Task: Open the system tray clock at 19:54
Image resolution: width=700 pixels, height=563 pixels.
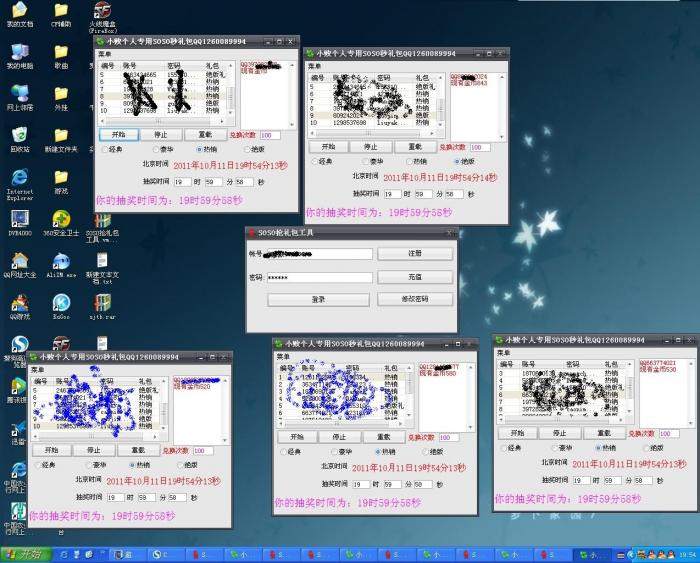Action: (x=686, y=555)
